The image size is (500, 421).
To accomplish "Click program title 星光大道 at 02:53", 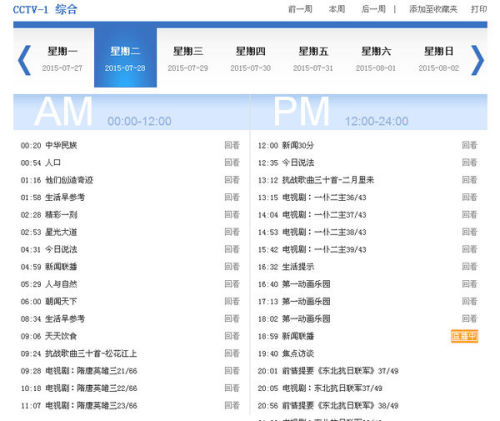I will click(61, 232).
